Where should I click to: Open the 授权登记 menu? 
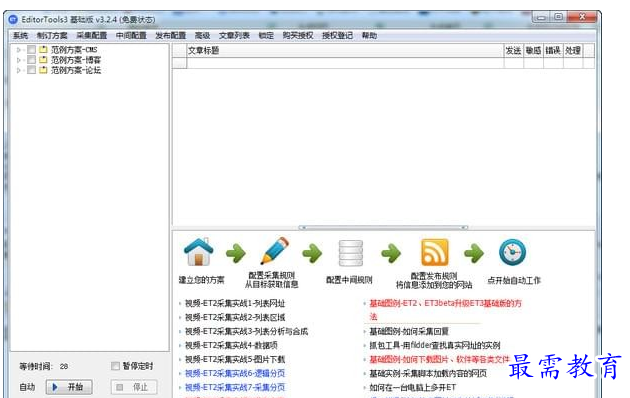point(337,35)
